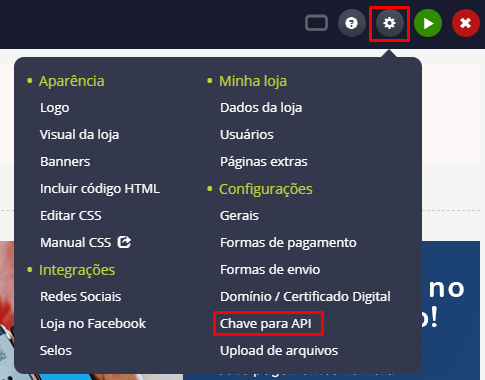Screen dimensions: 485x380
Task: Open the settings gear icon
Action: click(x=389, y=23)
